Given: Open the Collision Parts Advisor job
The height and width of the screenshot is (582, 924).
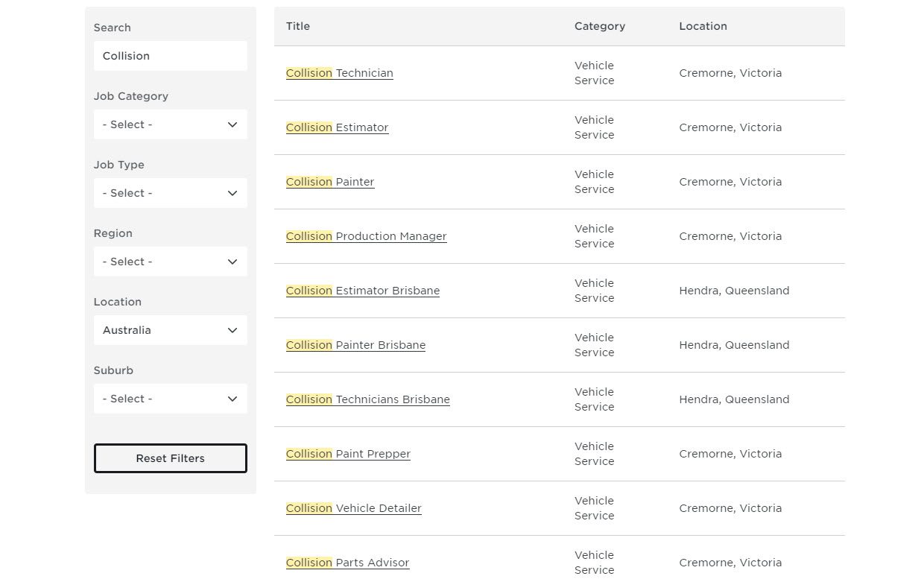Looking at the screenshot, I should tap(347, 563).
